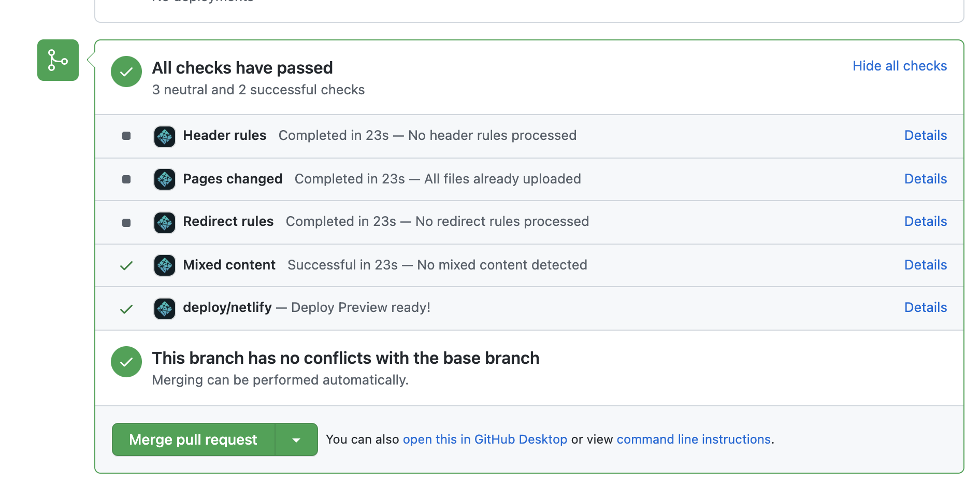Open Details for deploy/netlify preview
980x483 pixels.
[926, 307]
